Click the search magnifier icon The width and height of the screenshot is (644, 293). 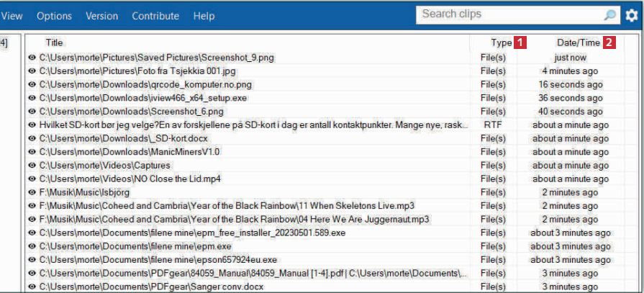click(x=609, y=15)
